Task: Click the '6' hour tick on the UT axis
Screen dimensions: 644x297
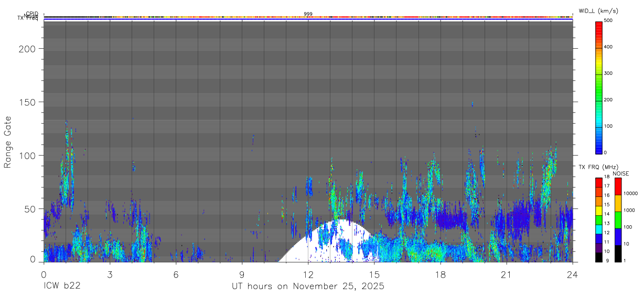Action: (176, 274)
